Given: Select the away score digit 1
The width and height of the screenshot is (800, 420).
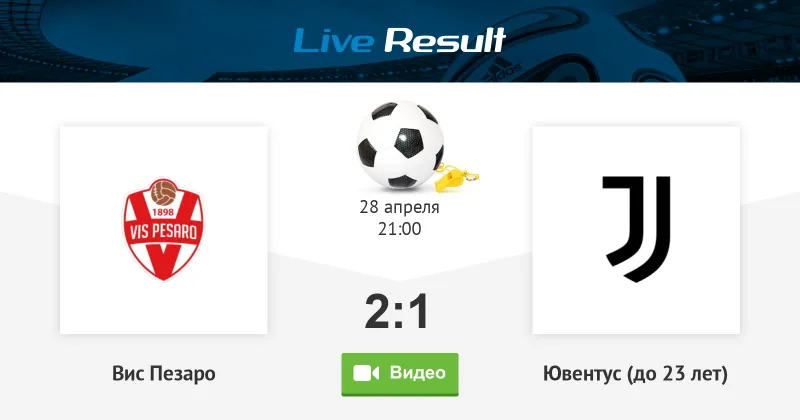Looking at the screenshot, I should (x=420, y=311).
